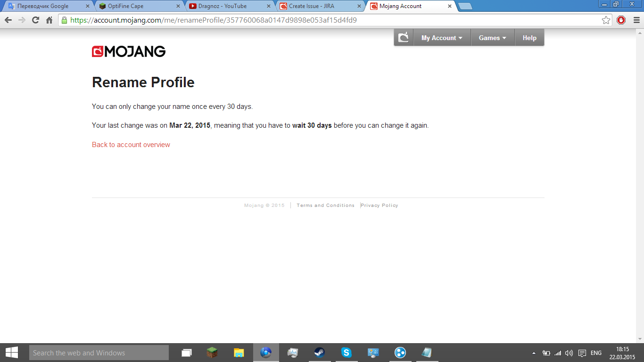Click the bold Mar 22, 2015 date
The height and width of the screenshot is (362, 644).
190,125
